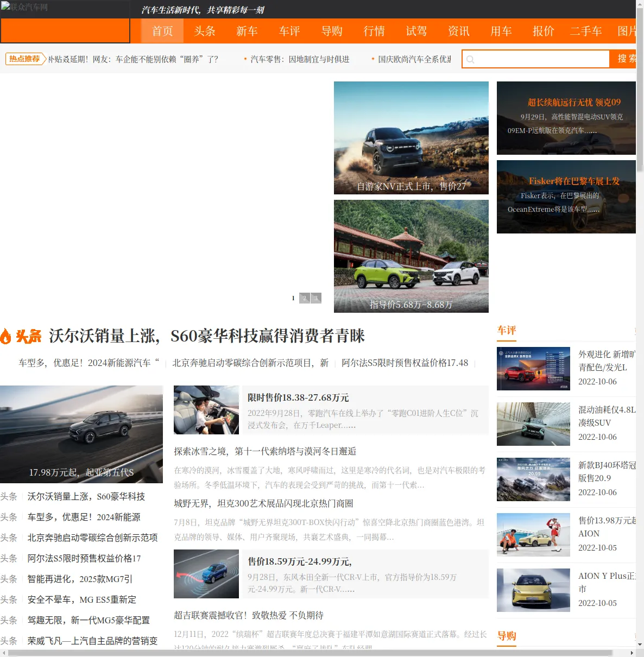Open the 行情 menu item
The image size is (644, 657).
[374, 31]
